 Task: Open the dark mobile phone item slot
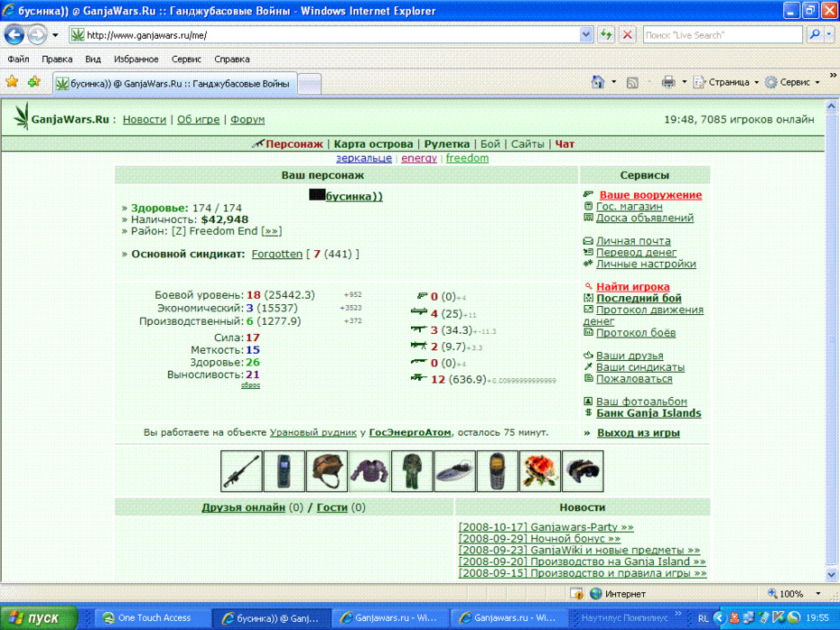[284, 471]
